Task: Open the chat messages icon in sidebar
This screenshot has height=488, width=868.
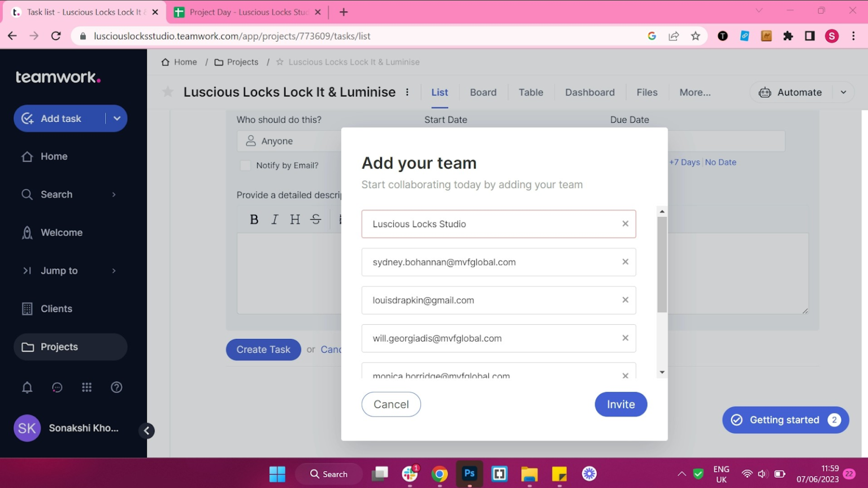Action: (x=57, y=387)
